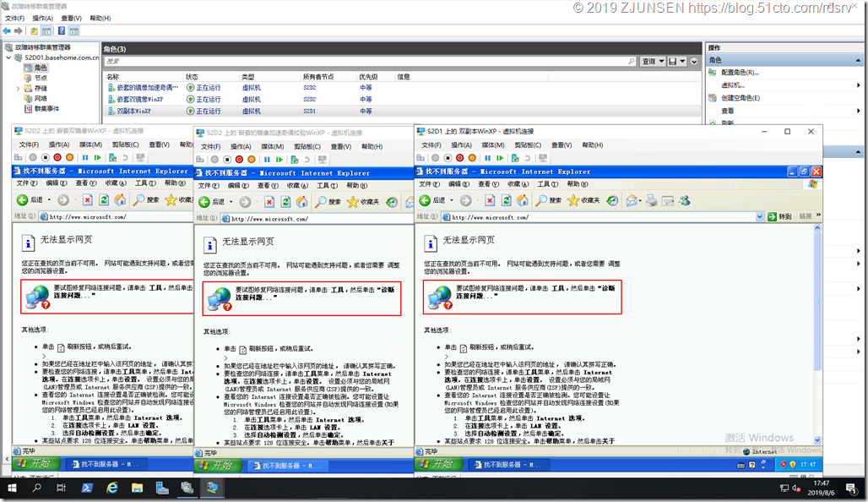This screenshot has height=502, width=868.
Task: Click 创建空角色(E) action
Action: pos(741,98)
